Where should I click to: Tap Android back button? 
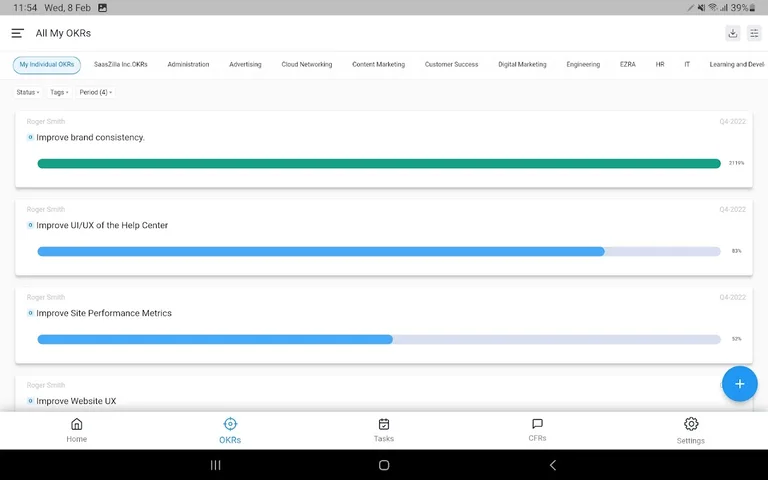coord(553,465)
